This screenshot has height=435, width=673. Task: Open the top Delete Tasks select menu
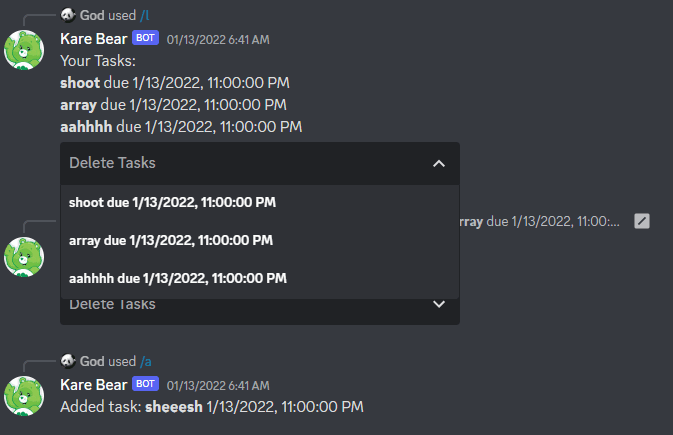[260, 163]
